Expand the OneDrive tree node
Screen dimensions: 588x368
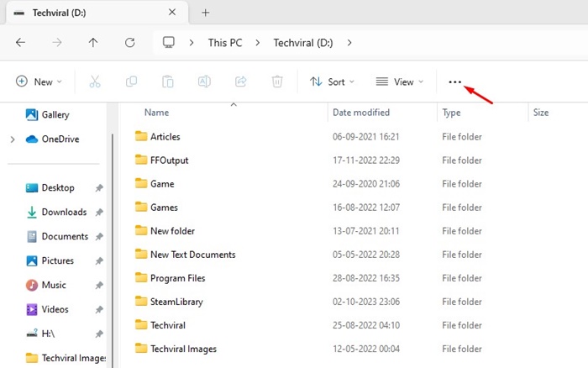(13, 139)
